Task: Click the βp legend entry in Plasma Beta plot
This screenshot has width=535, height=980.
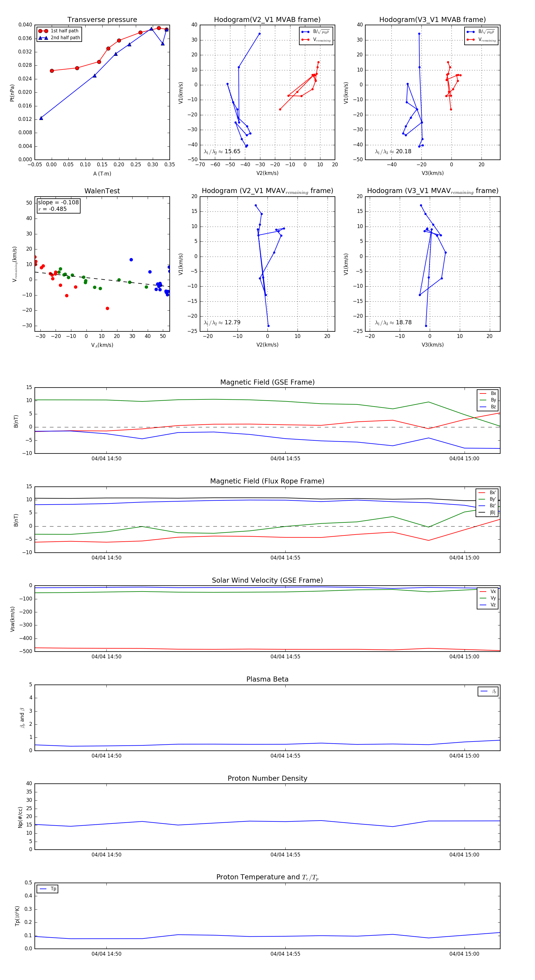Action: [x=488, y=691]
